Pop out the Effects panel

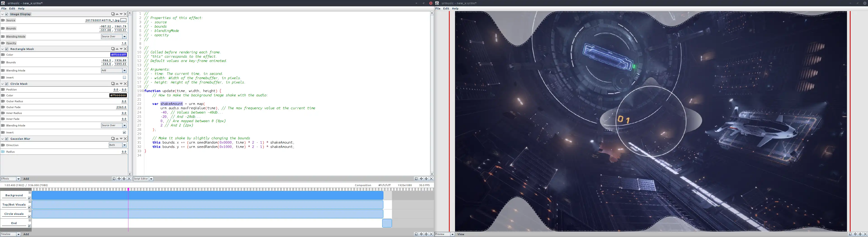[114, 179]
